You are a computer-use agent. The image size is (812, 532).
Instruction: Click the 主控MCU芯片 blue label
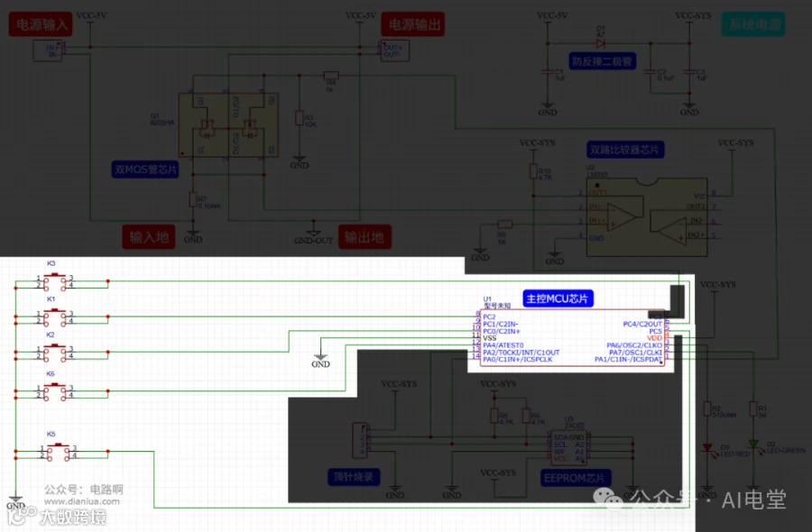pos(558,298)
